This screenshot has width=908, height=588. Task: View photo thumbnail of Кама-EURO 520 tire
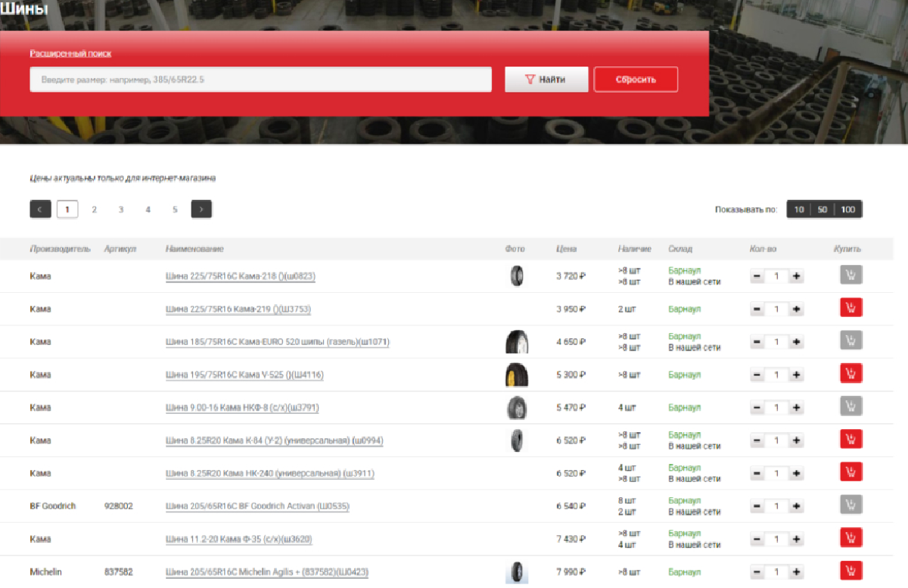[517, 342]
